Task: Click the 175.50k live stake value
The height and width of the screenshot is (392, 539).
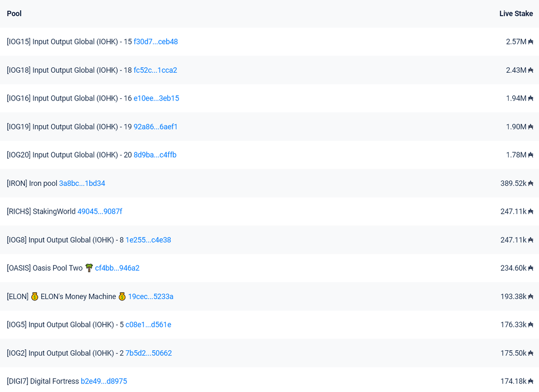Action: tap(517, 353)
